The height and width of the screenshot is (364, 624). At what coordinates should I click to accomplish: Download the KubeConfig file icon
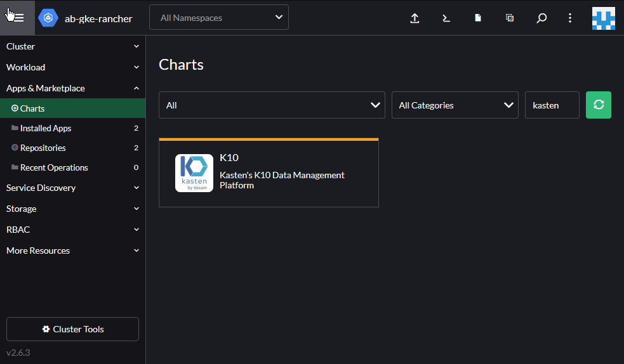coord(478,18)
